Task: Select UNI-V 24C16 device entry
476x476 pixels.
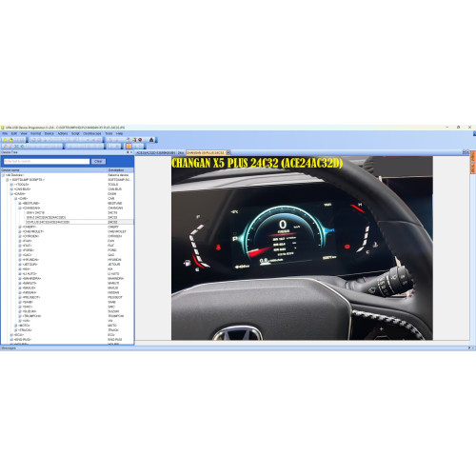Action: coord(35,212)
